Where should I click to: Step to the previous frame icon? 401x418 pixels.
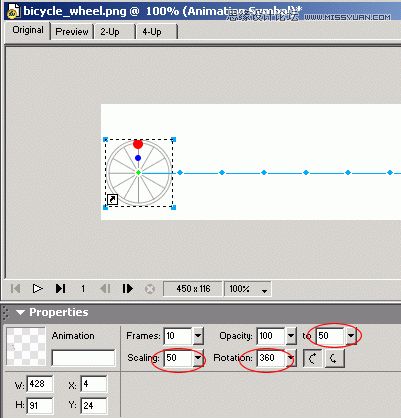point(105,288)
